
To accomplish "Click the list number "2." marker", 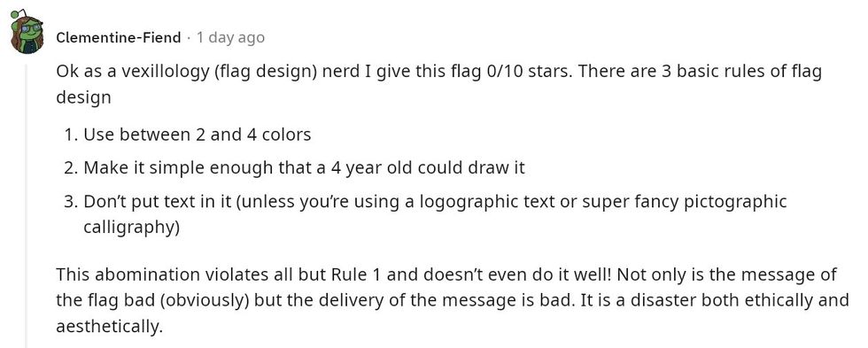I will [71, 167].
